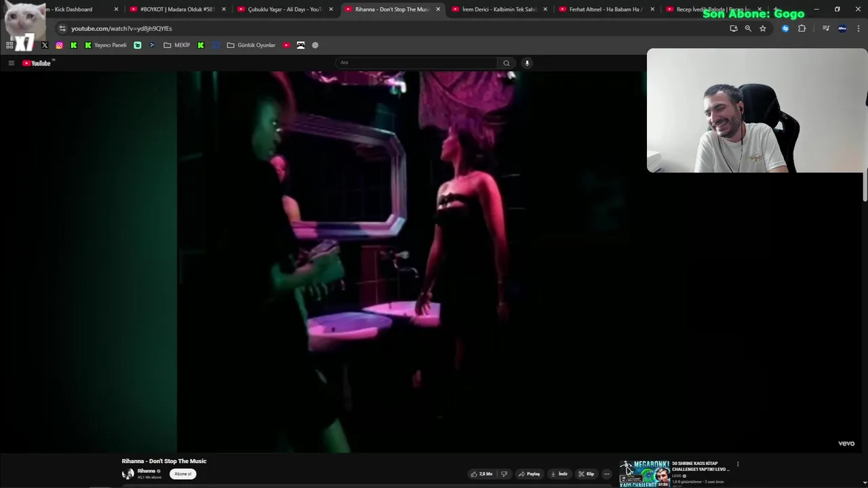Close the #BOYKOT Madara Olduk tab

tap(224, 9)
